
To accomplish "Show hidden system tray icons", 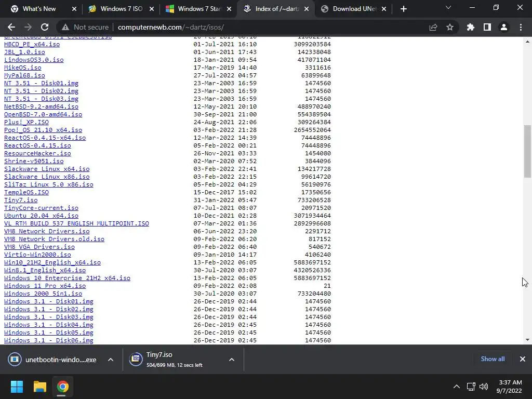I will pyautogui.click(x=457, y=387).
